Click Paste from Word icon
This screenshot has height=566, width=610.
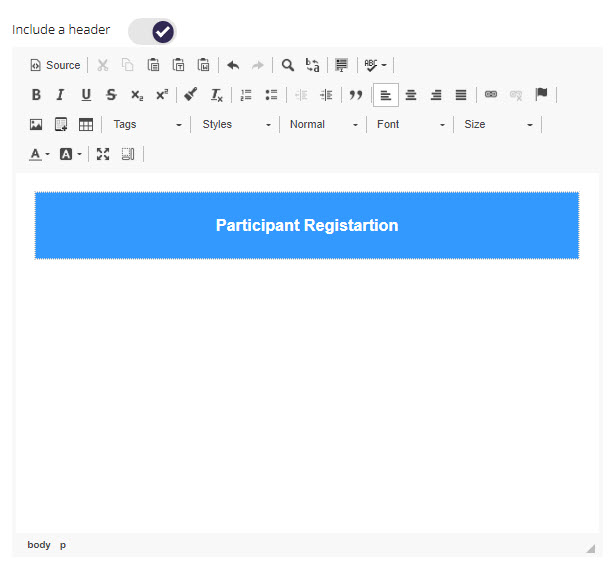coord(203,65)
